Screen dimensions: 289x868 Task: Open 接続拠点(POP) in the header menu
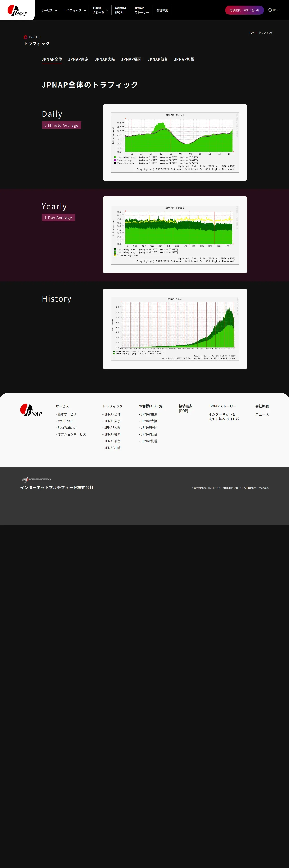(121, 10)
